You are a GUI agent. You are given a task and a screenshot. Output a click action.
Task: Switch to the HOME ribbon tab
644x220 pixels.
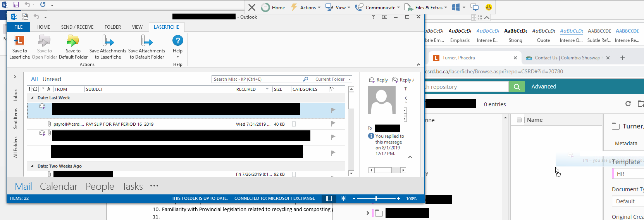pos(43,27)
